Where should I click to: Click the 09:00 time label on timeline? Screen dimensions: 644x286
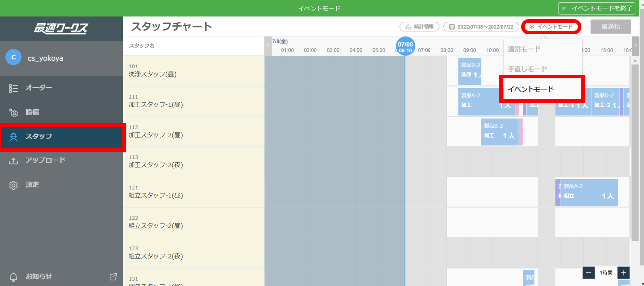click(469, 50)
